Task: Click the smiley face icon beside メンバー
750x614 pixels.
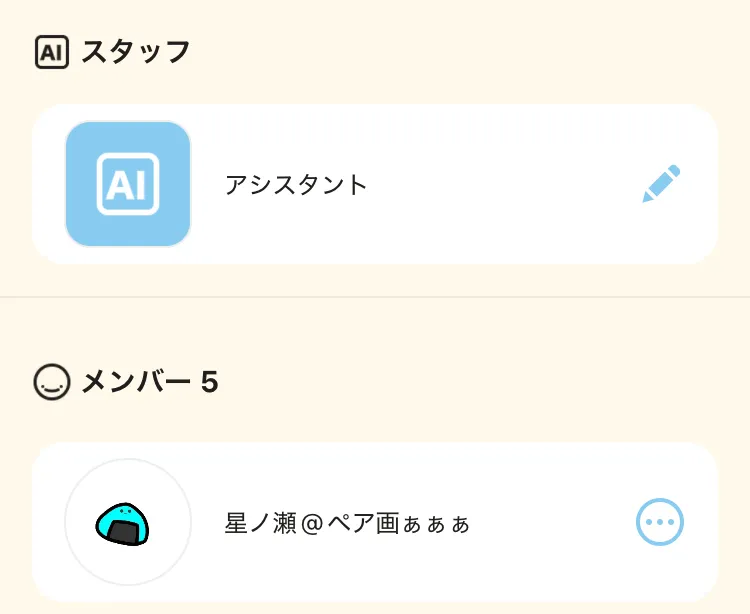Action: click(52, 382)
